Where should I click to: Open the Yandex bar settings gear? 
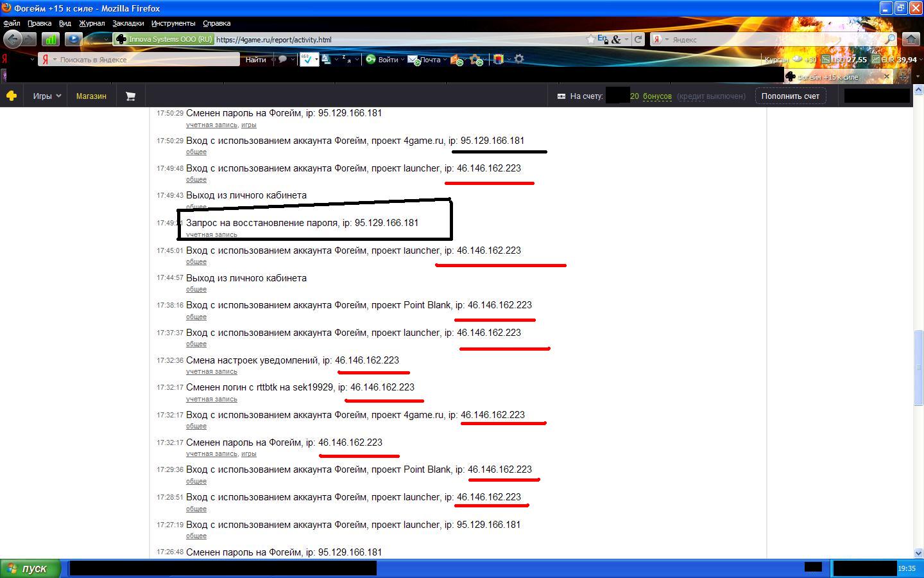click(519, 59)
